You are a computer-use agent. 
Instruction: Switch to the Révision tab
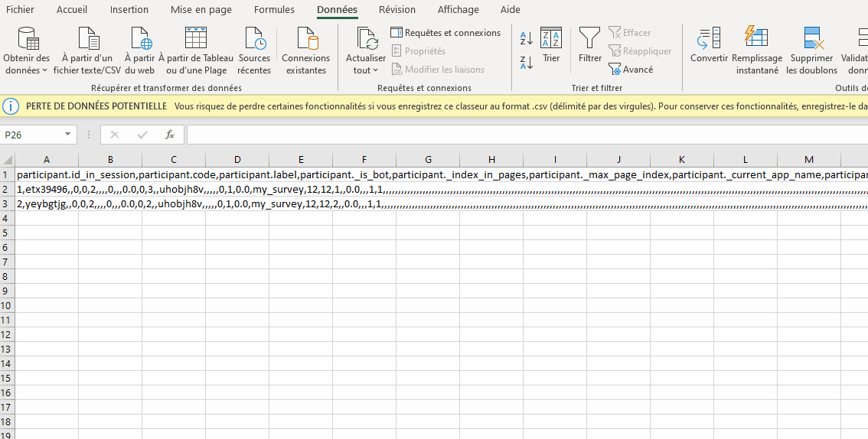click(x=397, y=9)
